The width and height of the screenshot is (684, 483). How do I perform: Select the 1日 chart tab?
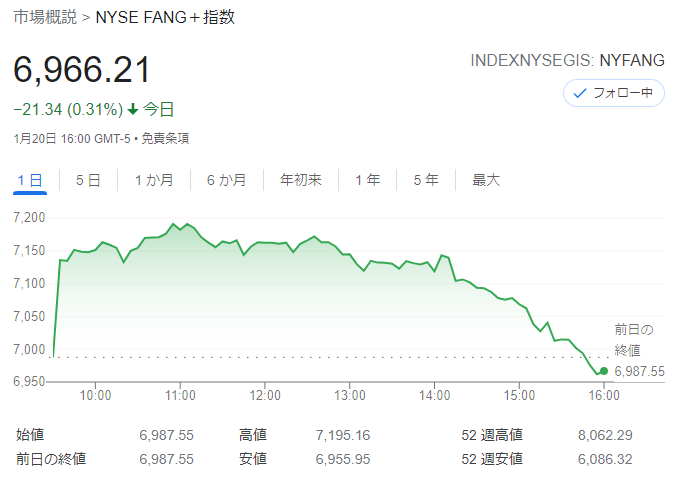coord(30,180)
